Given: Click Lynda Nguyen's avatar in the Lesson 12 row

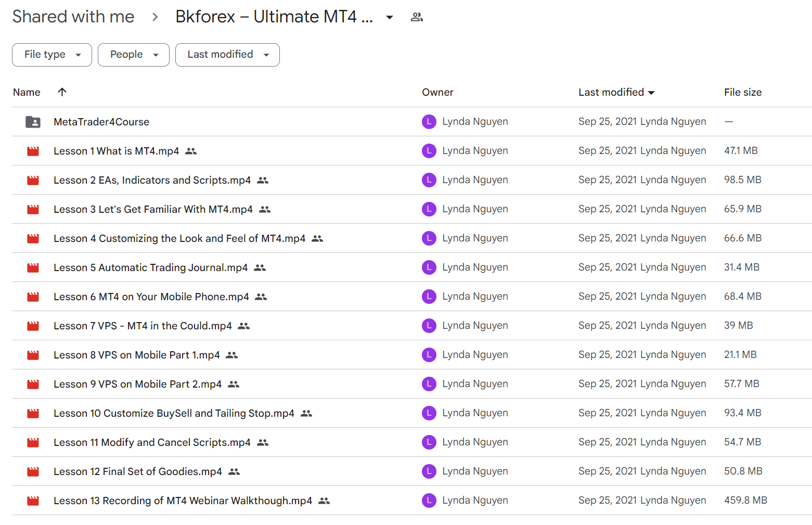Looking at the screenshot, I should click(x=429, y=471).
